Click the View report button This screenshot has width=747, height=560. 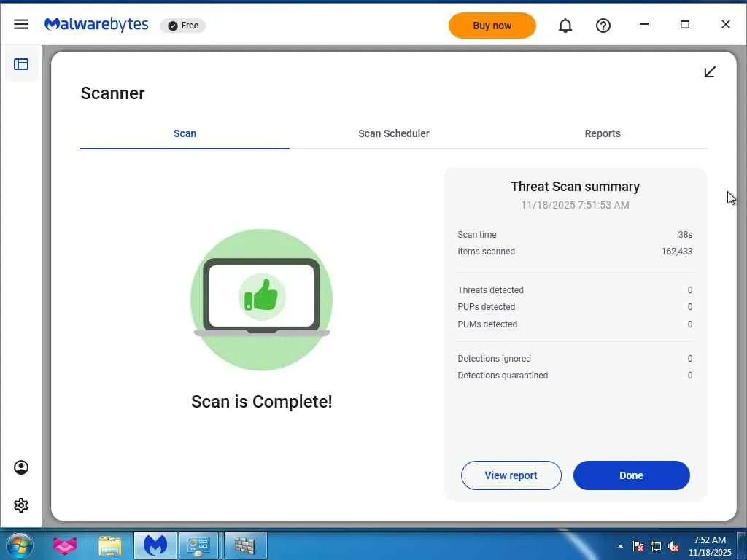click(x=511, y=475)
